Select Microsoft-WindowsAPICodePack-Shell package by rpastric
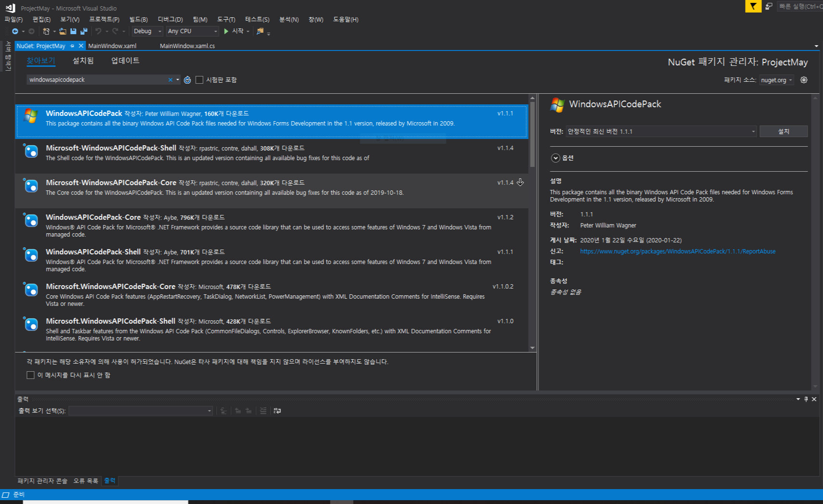 pyautogui.click(x=272, y=156)
